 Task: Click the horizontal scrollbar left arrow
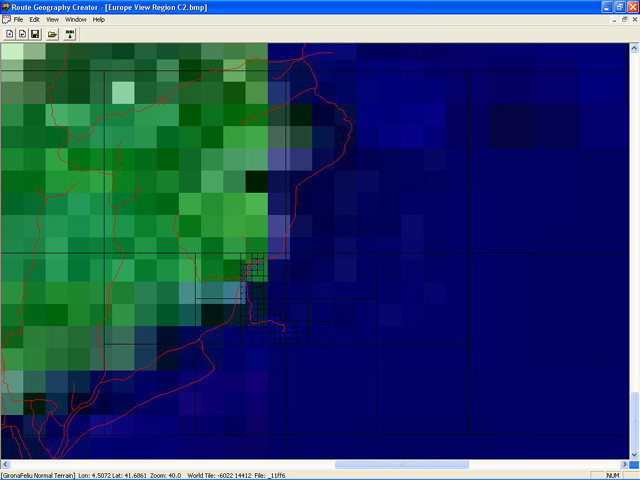coord(5,464)
